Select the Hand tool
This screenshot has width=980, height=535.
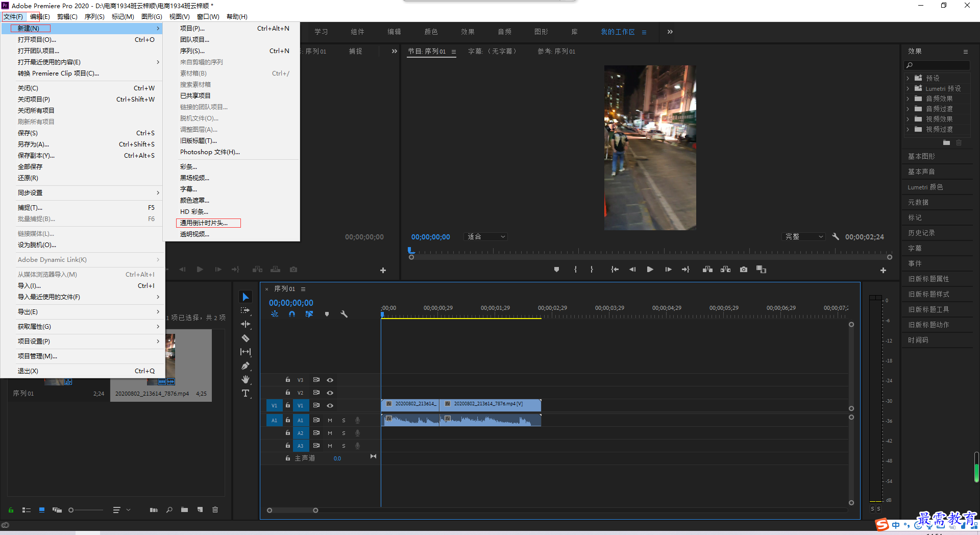tap(246, 379)
